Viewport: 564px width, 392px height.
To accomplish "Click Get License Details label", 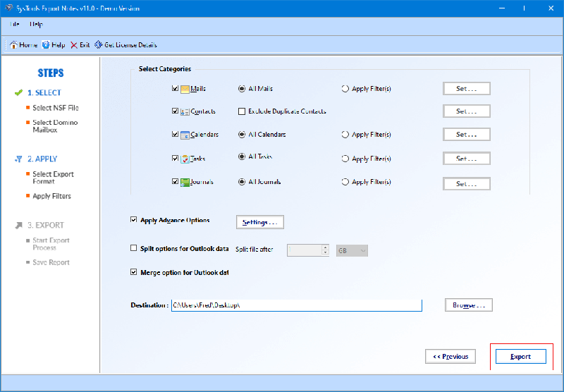I will pos(130,45).
